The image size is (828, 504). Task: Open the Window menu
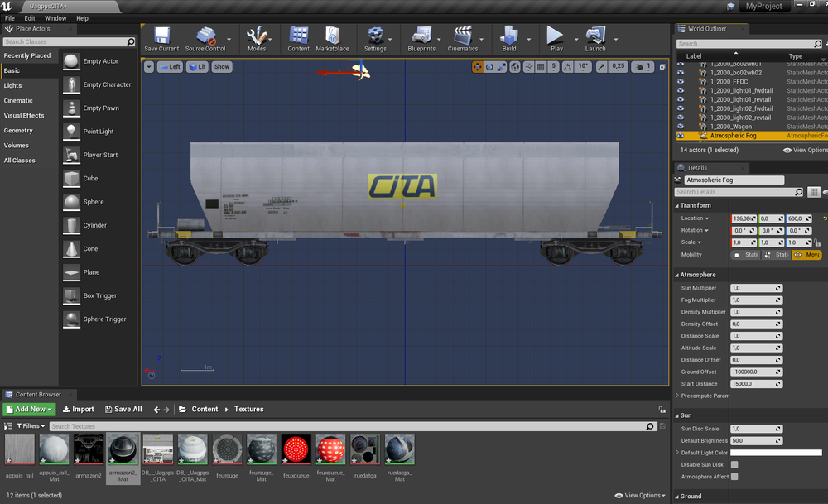[55, 18]
